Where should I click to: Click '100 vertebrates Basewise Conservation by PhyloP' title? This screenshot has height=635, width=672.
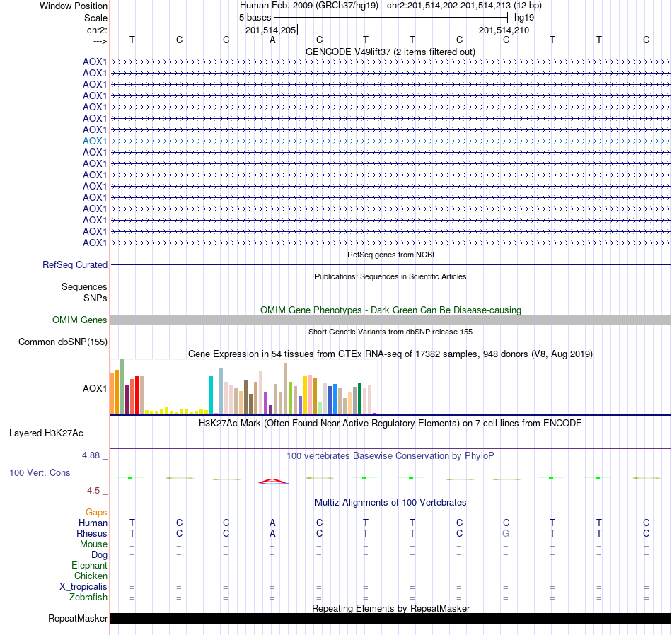coord(390,456)
